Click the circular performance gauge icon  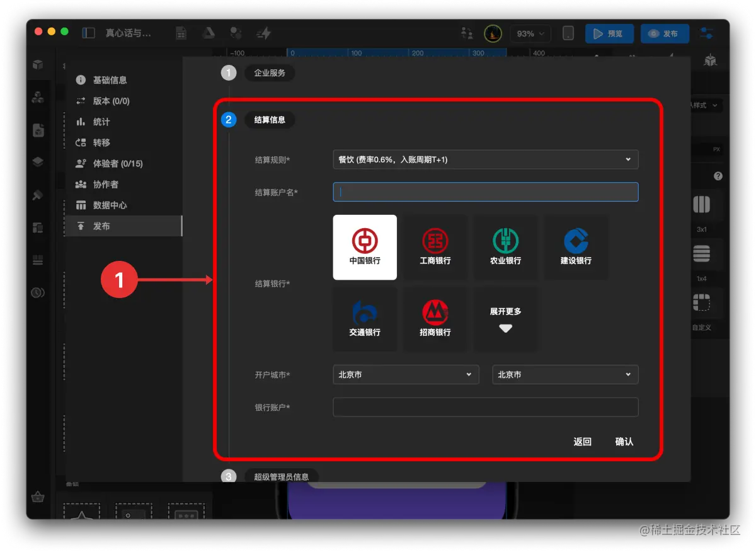coord(493,33)
